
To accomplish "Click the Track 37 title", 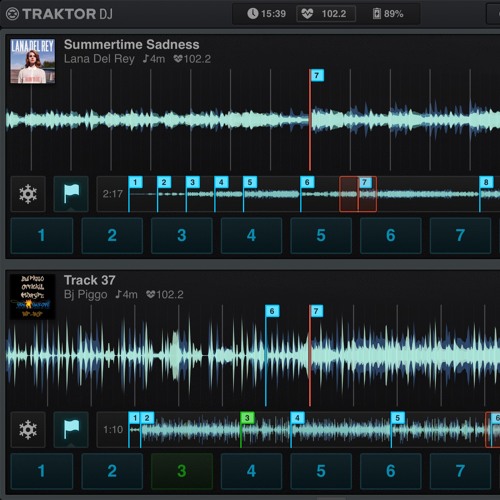I will (90, 280).
